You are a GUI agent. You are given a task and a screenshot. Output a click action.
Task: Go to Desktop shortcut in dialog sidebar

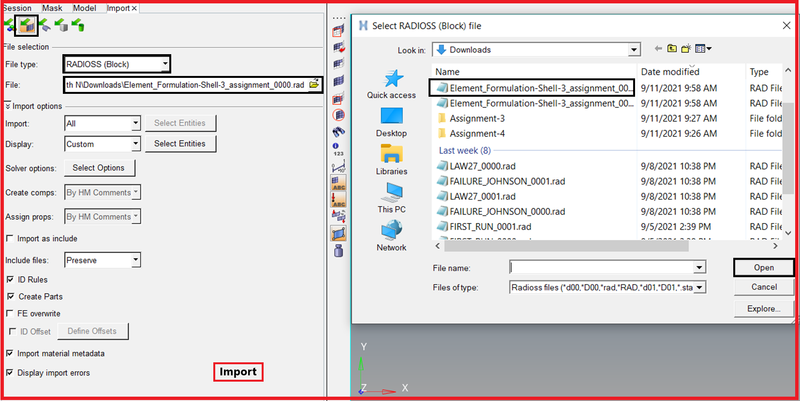[x=391, y=122]
